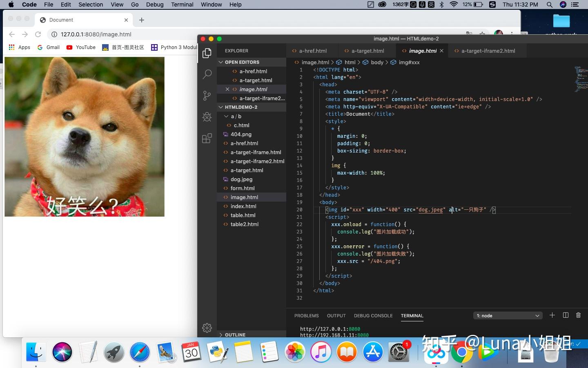Open Calendar from the Dock
The image size is (588, 368).
click(191, 352)
